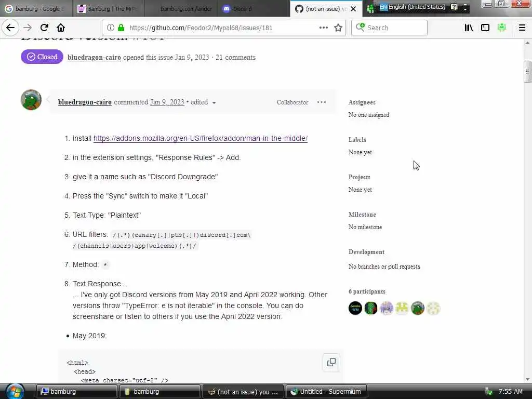The width and height of the screenshot is (532, 399).
Task: Open bluedragon-cairo profile link in issue header
Action: tap(95, 57)
